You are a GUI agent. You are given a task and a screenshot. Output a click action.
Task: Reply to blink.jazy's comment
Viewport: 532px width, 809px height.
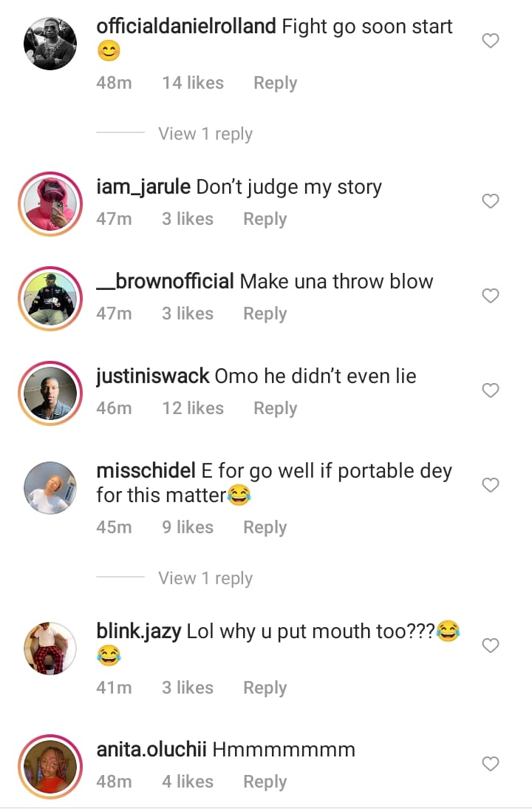265,688
